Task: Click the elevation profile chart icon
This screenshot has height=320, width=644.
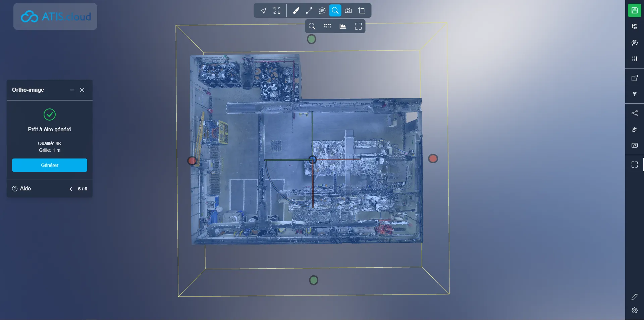Action: point(343,26)
